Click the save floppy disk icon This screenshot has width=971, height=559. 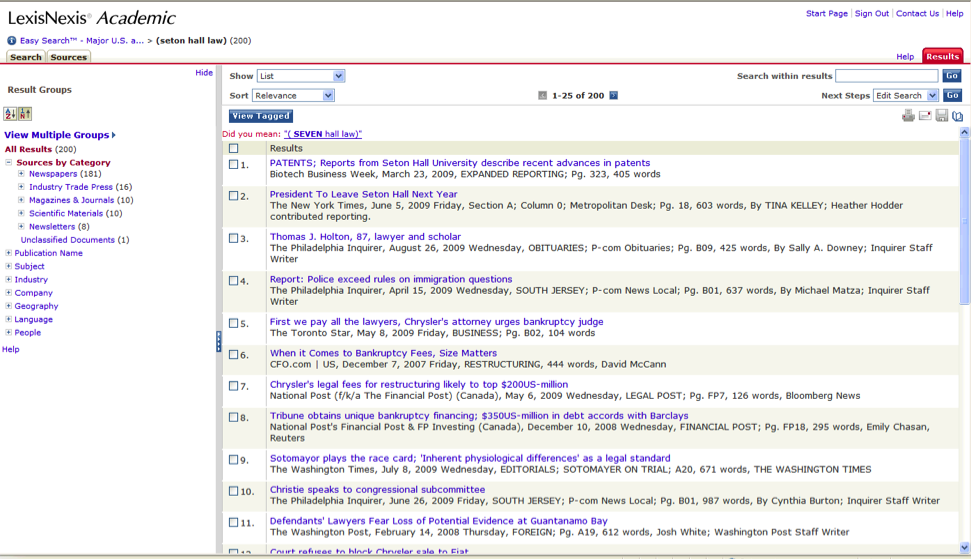coord(942,116)
